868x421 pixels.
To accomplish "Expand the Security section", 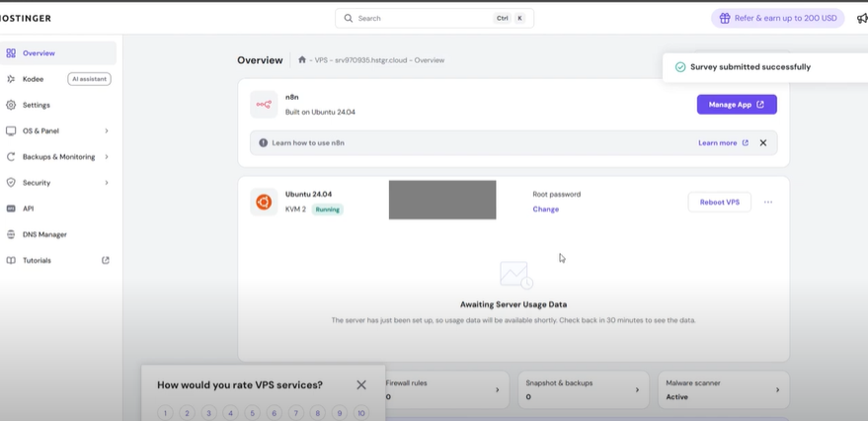I will (58, 183).
